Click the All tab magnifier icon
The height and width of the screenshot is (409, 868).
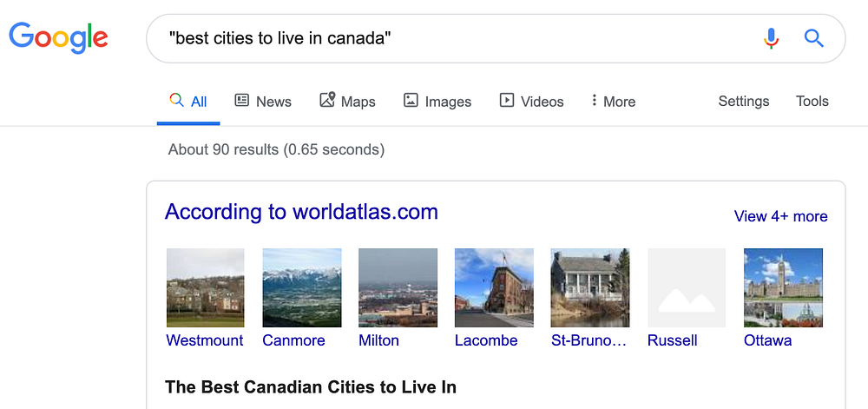point(176,101)
